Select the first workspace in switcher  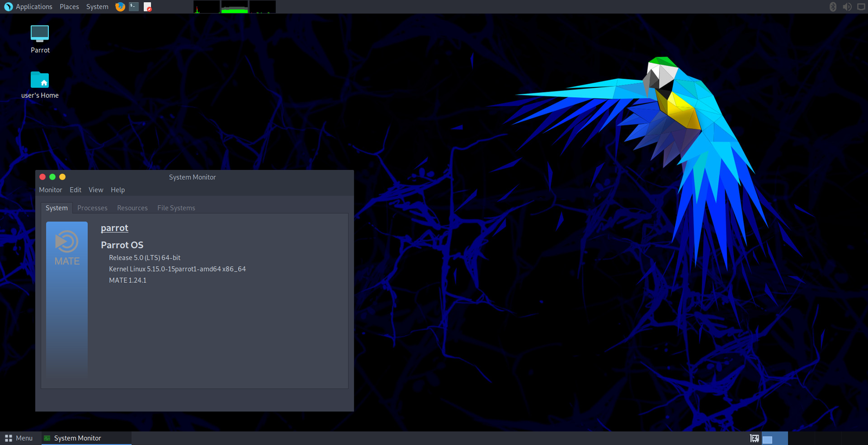(x=775, y=438)
